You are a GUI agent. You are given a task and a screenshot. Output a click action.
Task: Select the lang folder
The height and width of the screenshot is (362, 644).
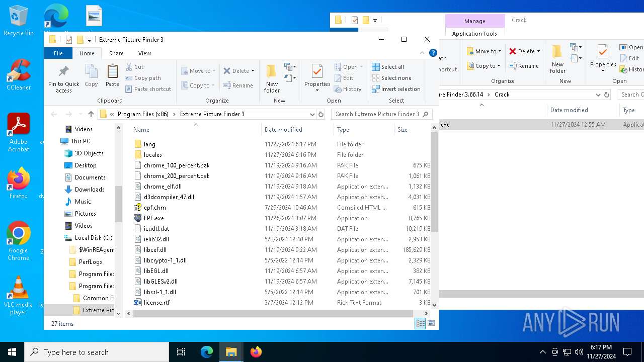(x=149, y=144)
